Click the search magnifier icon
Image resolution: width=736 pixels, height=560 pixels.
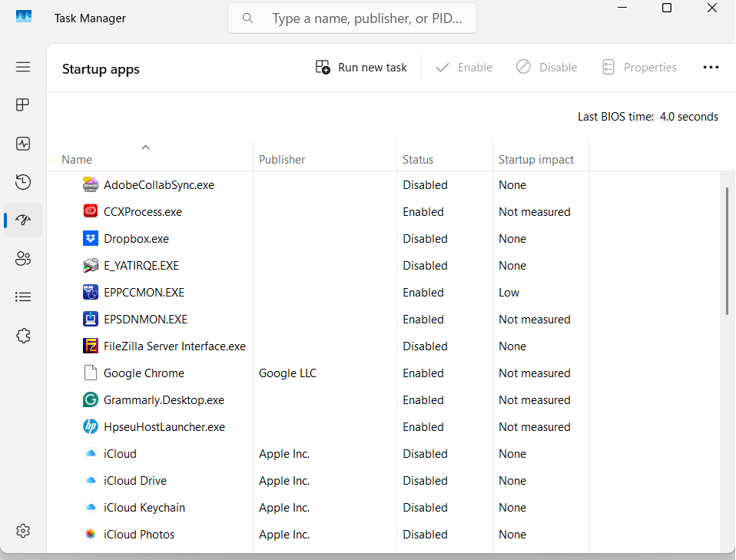(247, 18)
